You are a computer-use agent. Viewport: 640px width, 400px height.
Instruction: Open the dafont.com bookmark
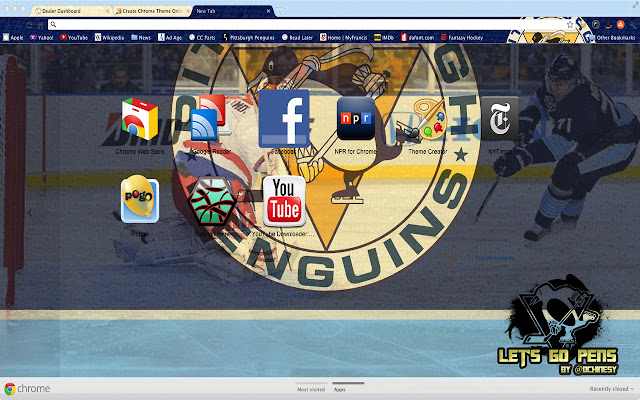pos(418,38)
